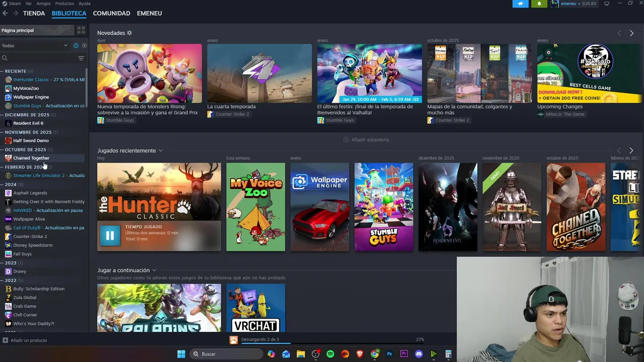This screenshot has height=362, width=644.
Task: Click the download progress bar
Action: tap(333, 343)
